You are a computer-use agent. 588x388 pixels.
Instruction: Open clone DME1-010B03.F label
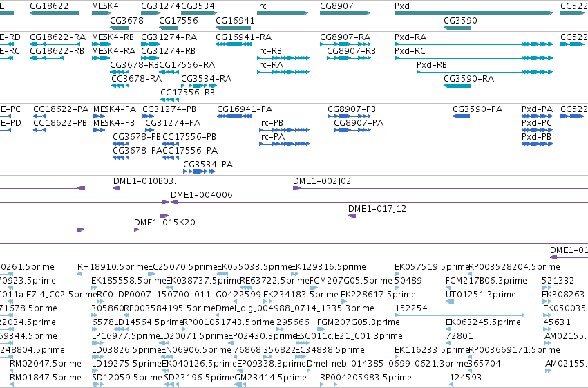tap(147, 181)
